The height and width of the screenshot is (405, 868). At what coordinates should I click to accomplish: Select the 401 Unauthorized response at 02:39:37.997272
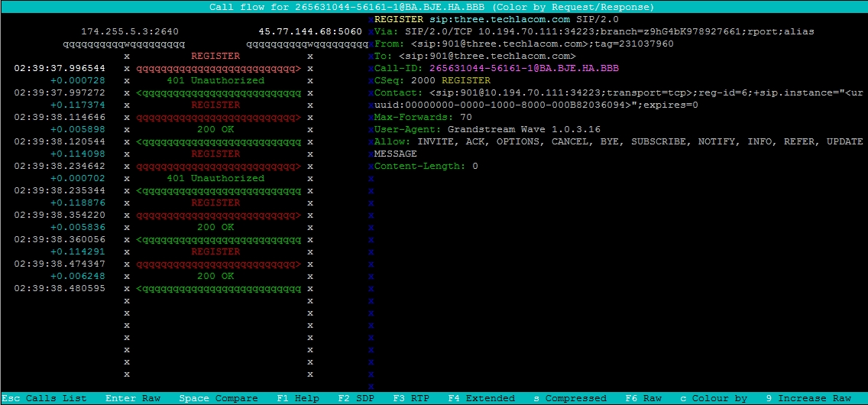point(219,92)
